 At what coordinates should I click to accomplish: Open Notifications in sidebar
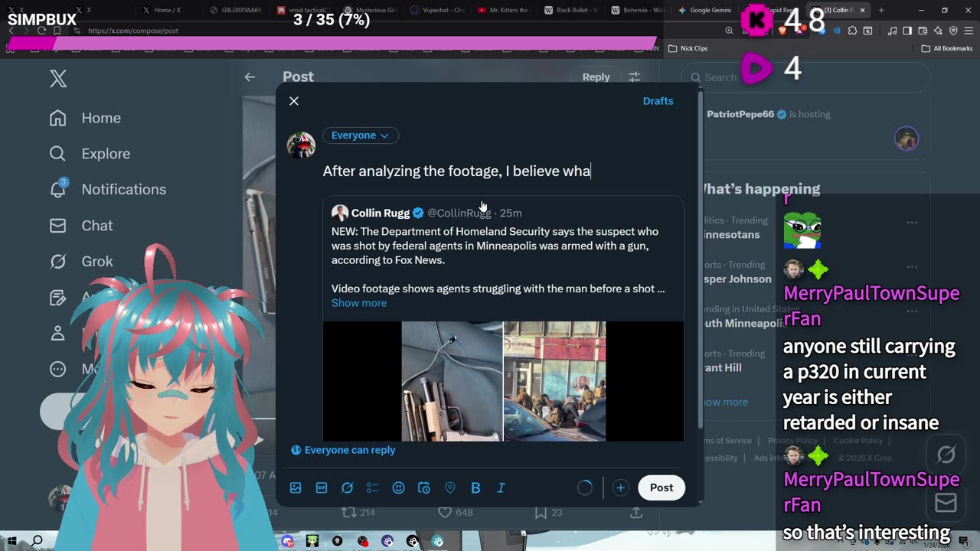(108, 189)
